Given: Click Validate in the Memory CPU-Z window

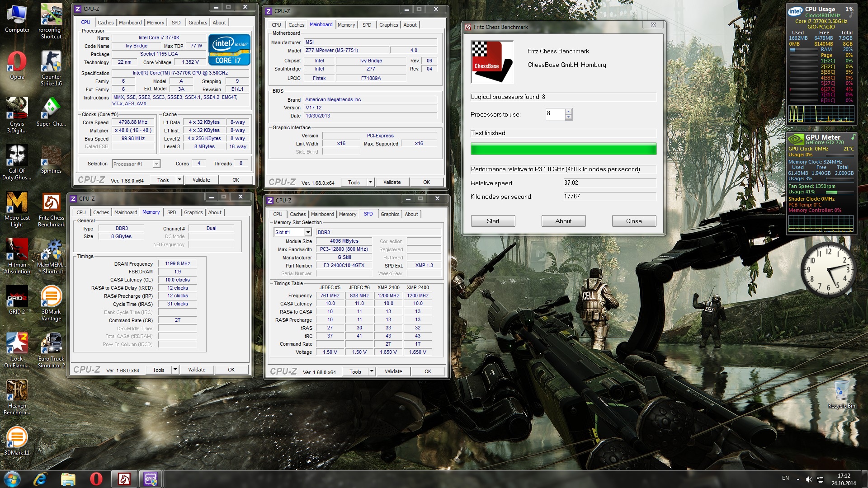Looking at the screenshot, I should 197,370.
